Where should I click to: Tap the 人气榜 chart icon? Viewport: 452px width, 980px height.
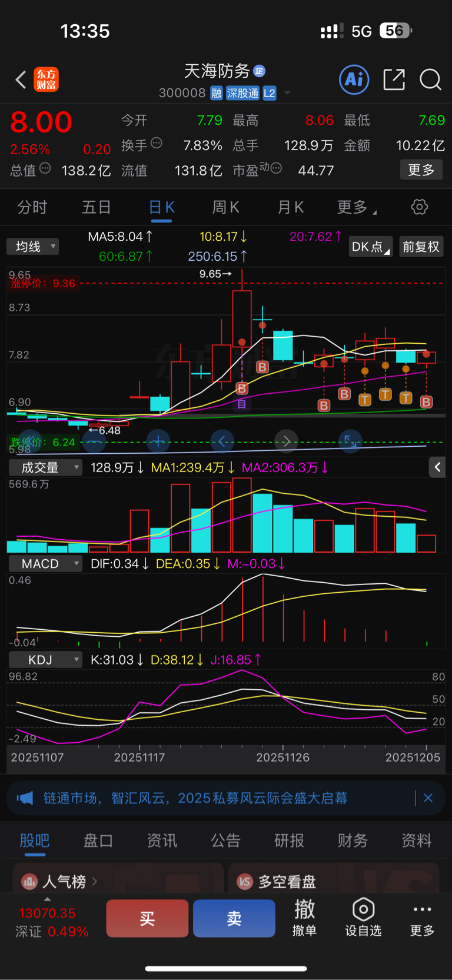pos(29,882)
